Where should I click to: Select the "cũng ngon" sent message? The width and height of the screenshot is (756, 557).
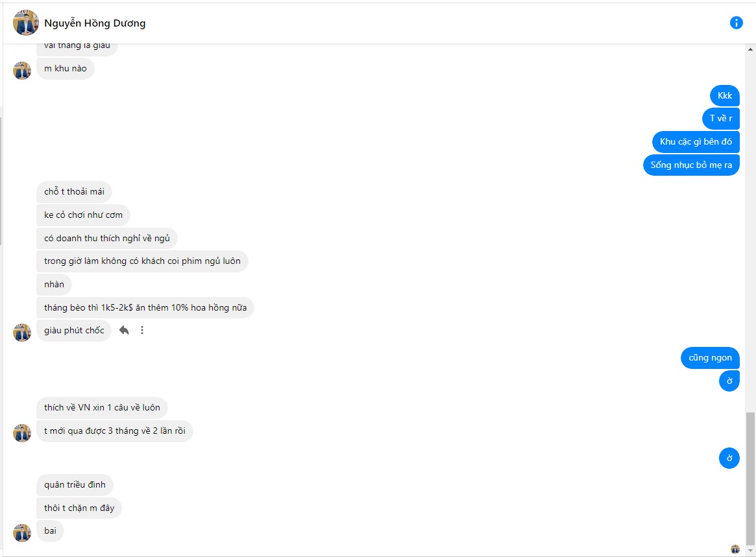pos(710,357)
